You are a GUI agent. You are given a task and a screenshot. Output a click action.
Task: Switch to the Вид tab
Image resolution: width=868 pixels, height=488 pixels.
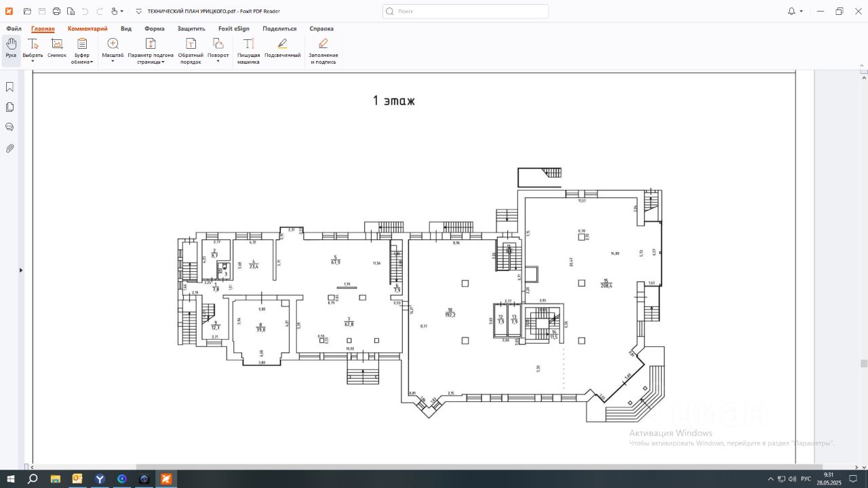pyautogui.click(x=126, y=28)
